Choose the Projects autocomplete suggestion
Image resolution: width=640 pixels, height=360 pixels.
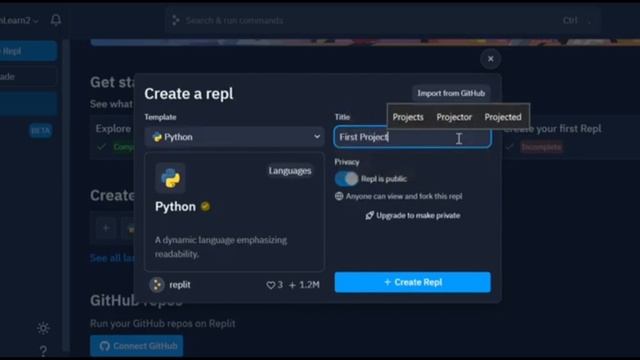[x=408, y=117]
